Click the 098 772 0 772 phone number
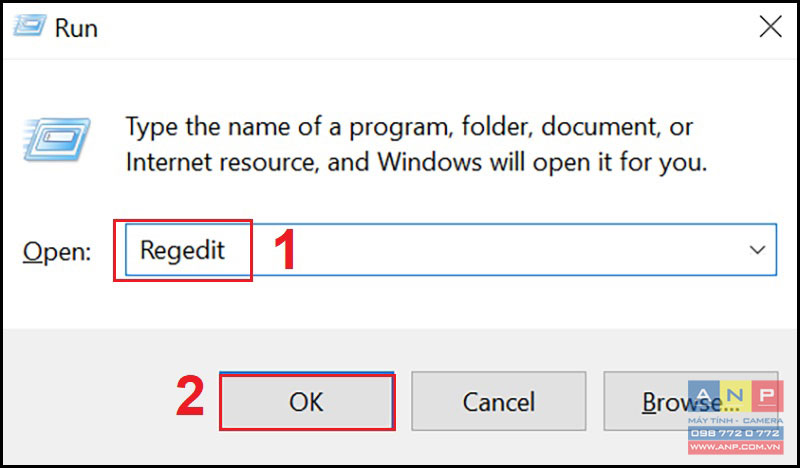 click(x=735, y=433)
